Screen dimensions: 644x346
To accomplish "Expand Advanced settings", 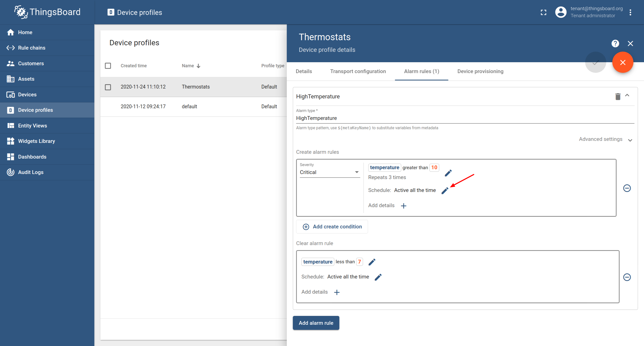I will tap(606, 139).
